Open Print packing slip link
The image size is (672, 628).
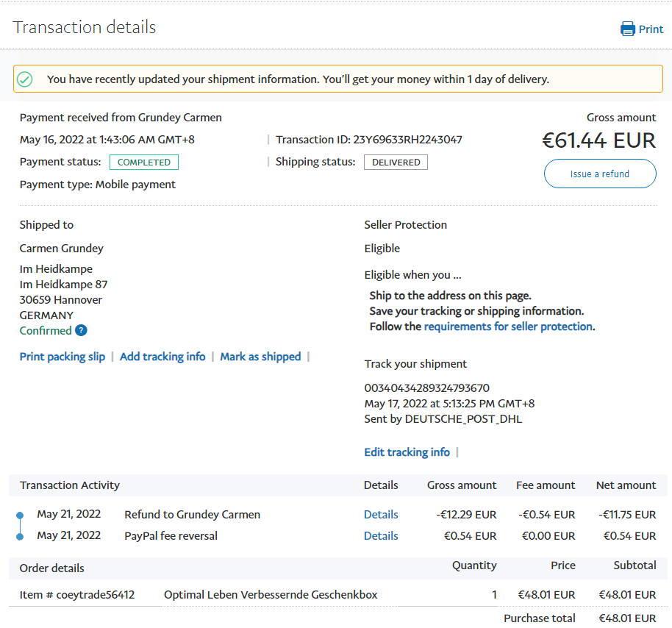pyautogui.click(x=62, y=357)
